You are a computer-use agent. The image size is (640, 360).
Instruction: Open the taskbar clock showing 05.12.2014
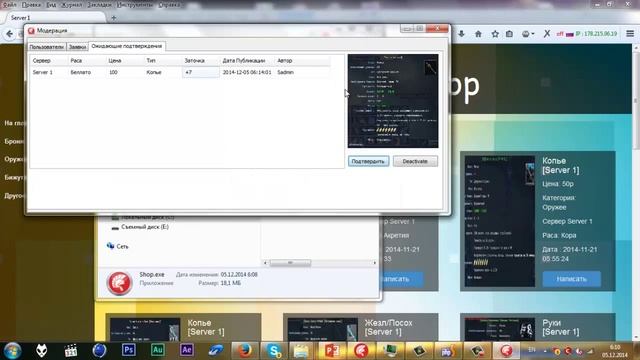[x=615, y=351]
